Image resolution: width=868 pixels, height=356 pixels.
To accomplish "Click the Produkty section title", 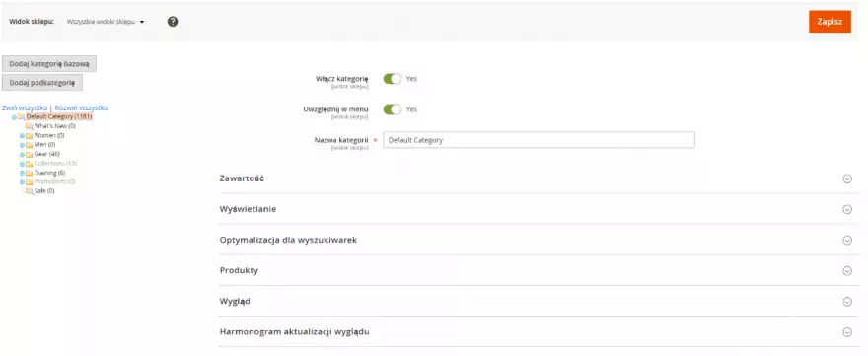I will 239,271.
